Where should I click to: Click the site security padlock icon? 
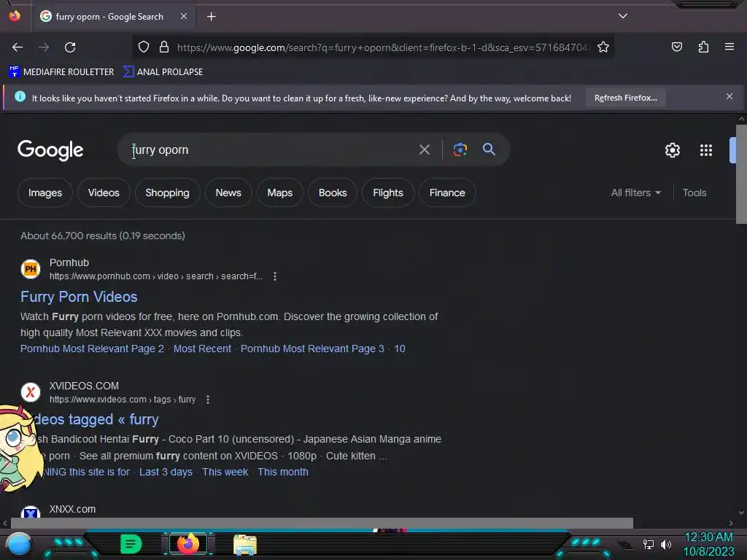[164, 47]
